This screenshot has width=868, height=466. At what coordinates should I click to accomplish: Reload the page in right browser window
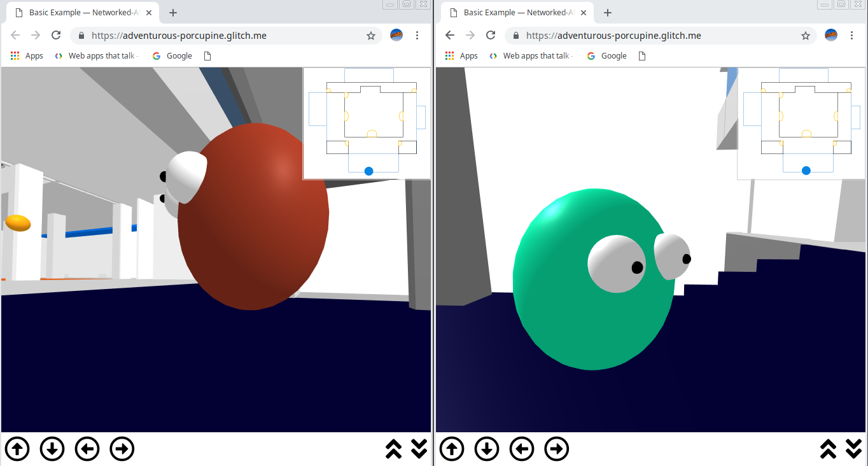pos(491,36)
